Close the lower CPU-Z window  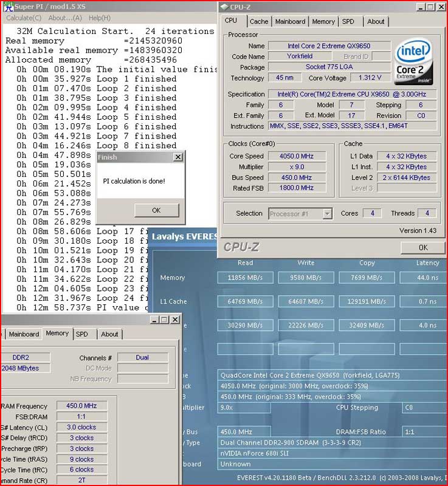tap(175, 320)
